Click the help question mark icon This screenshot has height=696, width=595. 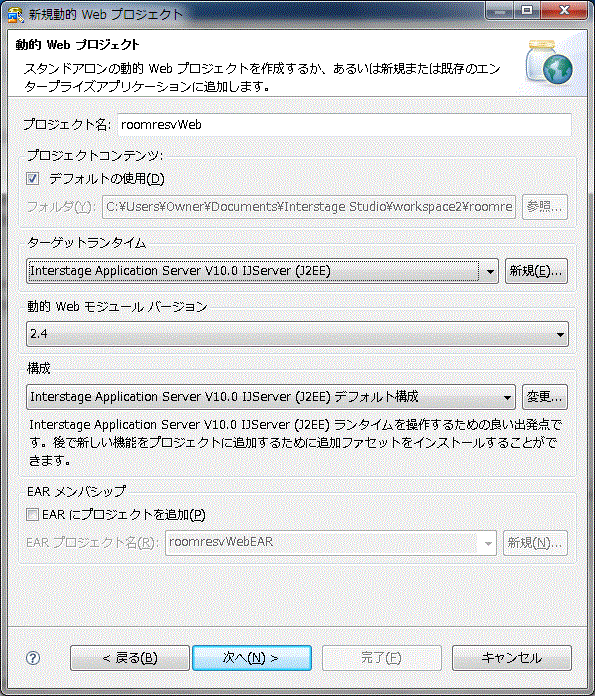(33, 657)
